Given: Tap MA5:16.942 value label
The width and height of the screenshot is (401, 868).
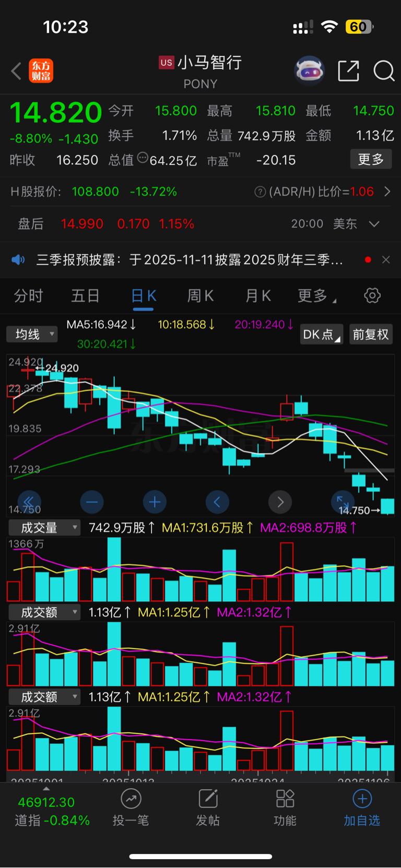Looking at the screenshot, I should click(102, 325).
